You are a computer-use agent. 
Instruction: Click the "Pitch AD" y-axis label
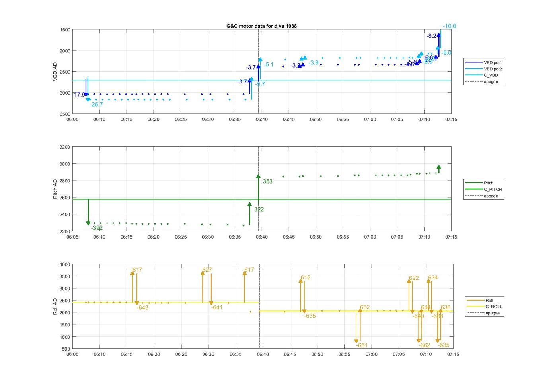tap(55, 189)
